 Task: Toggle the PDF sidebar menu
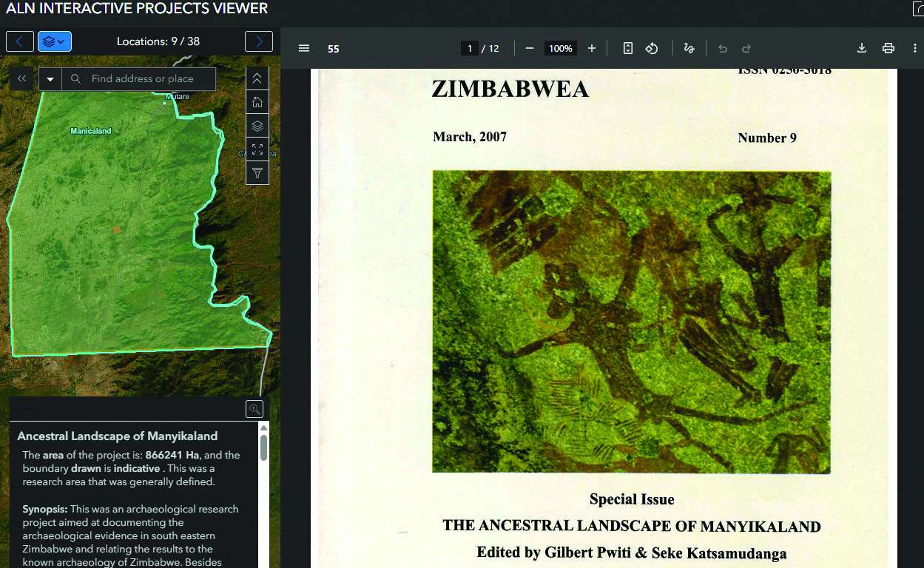[x=303, y=48]
